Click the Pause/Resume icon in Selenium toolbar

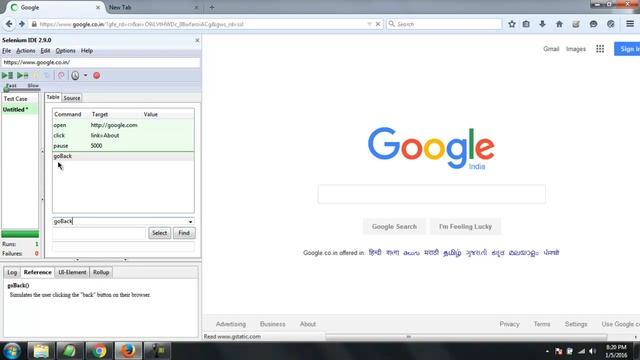pos(36,76)
